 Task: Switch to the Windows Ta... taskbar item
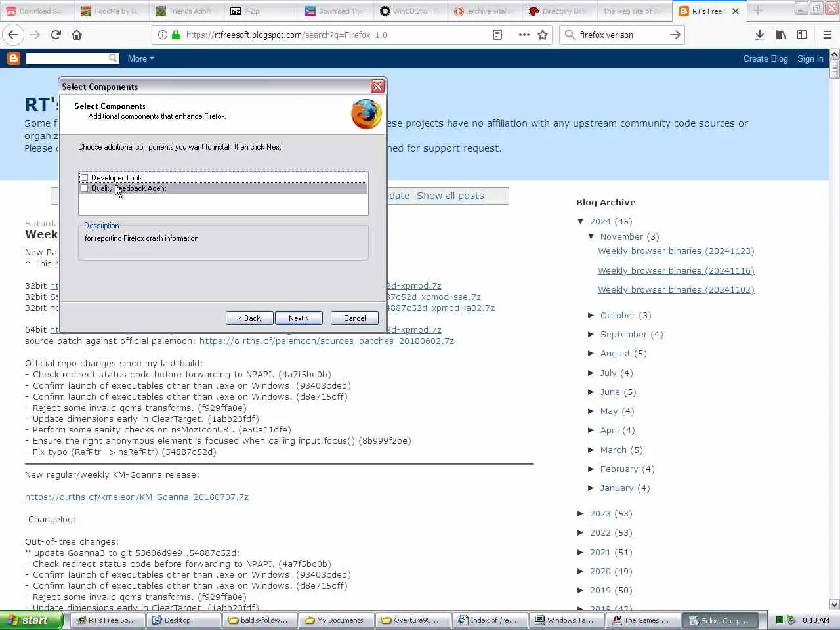[x=566, y=620]
